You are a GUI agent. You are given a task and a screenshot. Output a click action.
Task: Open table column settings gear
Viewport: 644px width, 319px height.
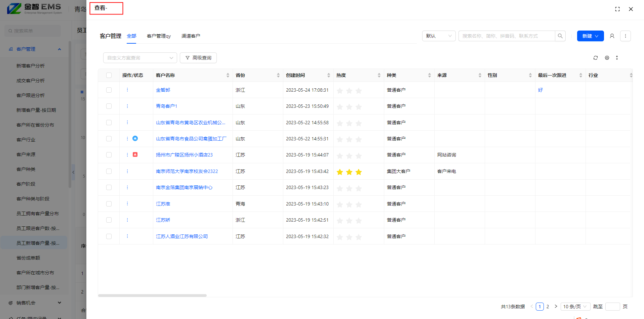[607, 58]
